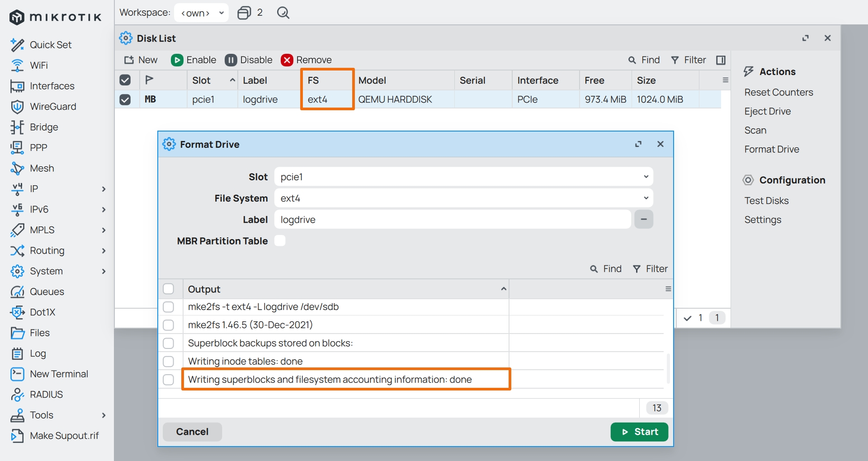Image resolution: width=868 pixels, height=461 pixels.
Task: Click the New Terminal icon
Action: (17, 374)
